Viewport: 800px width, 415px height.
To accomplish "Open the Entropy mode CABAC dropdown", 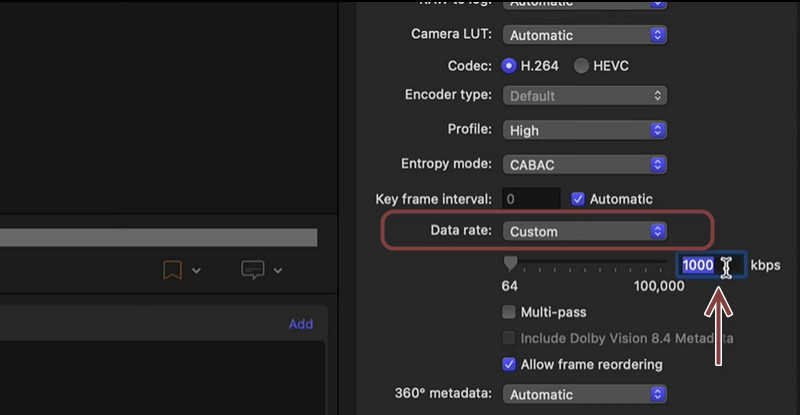I will [584, 164].
